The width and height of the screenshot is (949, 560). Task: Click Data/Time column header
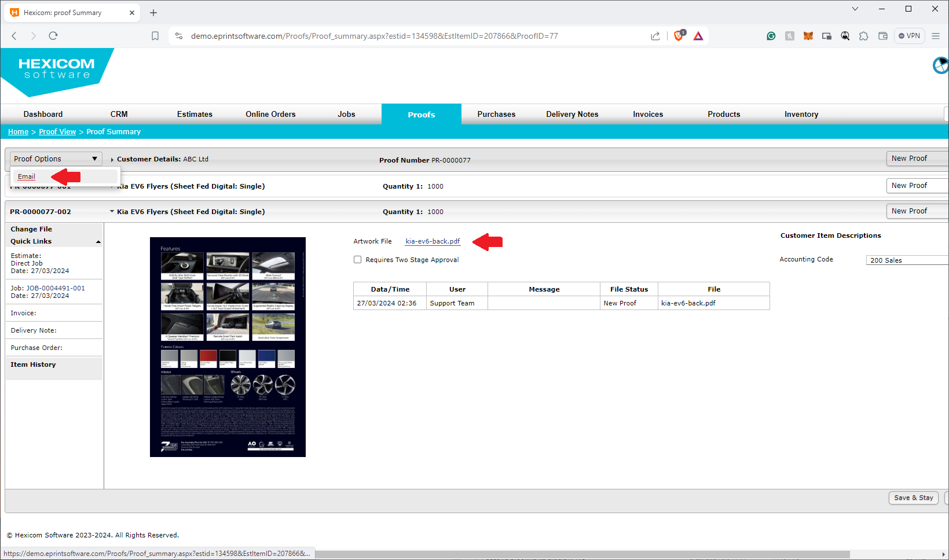(390, 289)
